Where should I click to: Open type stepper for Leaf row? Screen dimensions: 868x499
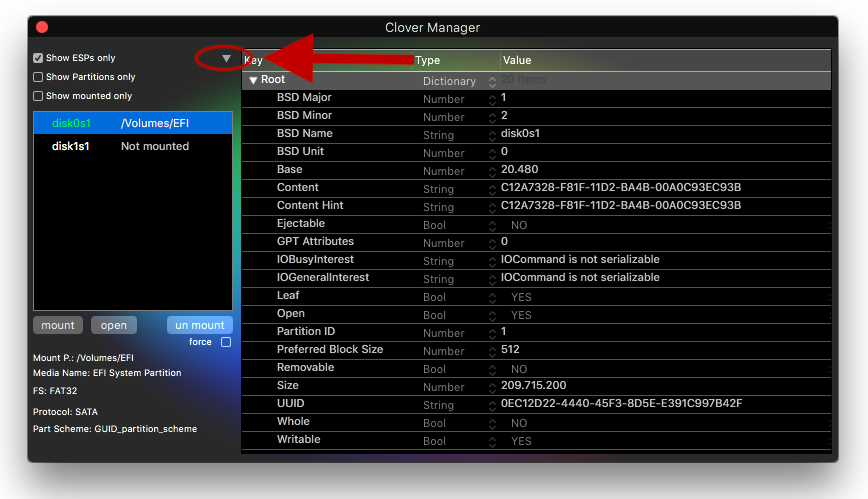click(x=492, y=297)
